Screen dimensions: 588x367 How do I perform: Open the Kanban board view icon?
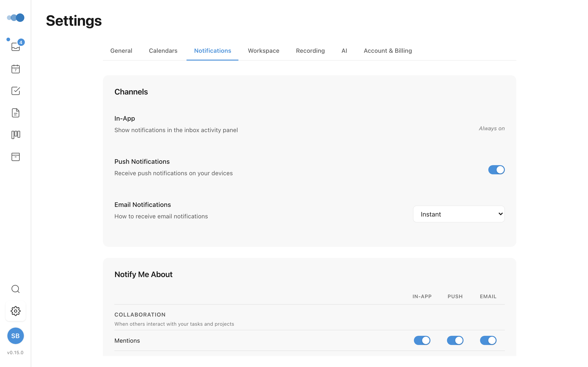(16, 135)
